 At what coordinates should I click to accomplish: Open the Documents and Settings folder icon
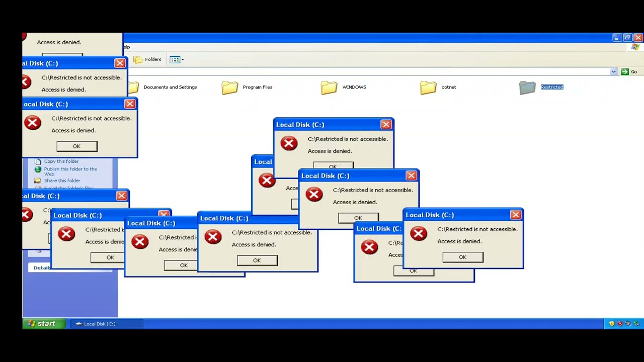point(133,87)
